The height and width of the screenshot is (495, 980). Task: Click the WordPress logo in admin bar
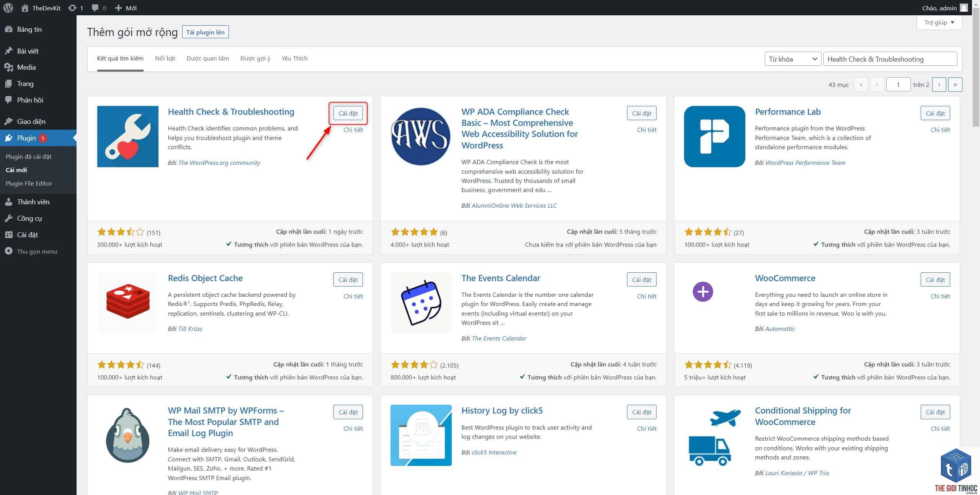pos(8,8)
